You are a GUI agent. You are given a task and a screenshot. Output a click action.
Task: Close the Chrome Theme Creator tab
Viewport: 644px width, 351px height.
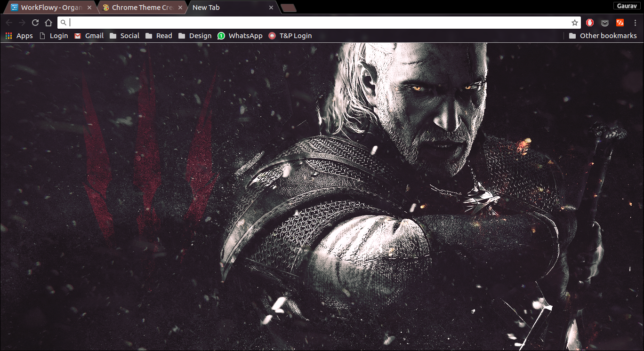pos(180,8)
